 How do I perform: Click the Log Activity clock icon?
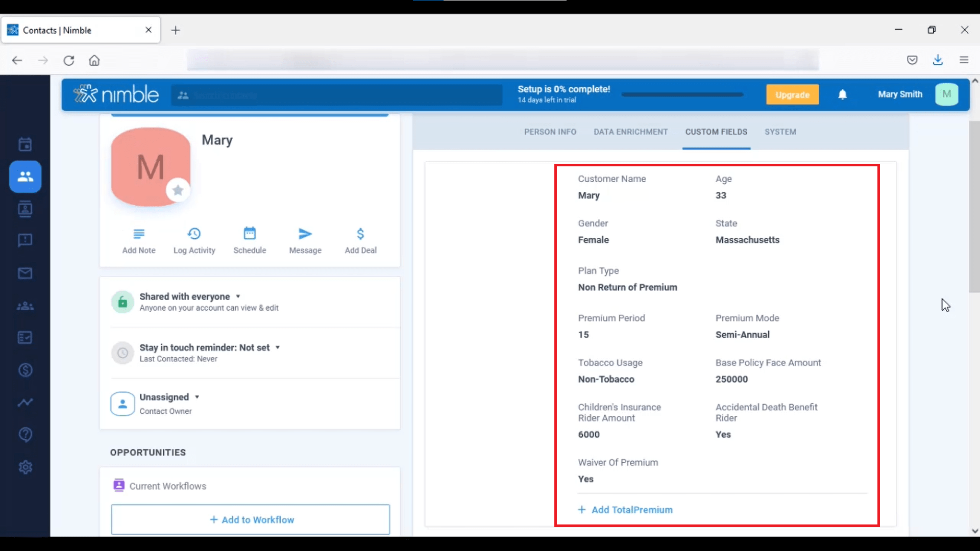pyautogui.click(x=194, y=234)
